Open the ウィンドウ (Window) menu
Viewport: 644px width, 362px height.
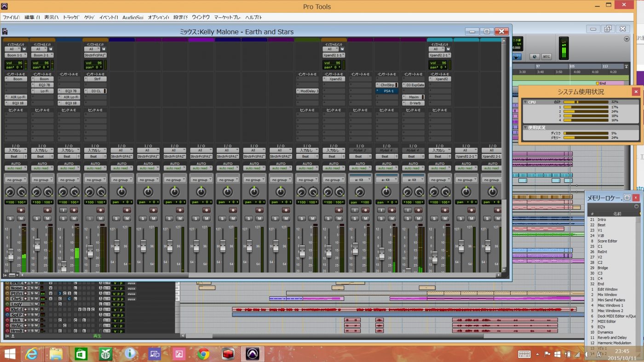point(201,17)
